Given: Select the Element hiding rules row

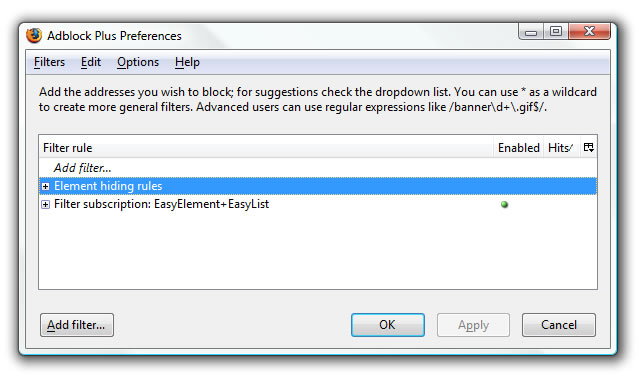Looking at the screenshot, I should click(x=318, y=186).
